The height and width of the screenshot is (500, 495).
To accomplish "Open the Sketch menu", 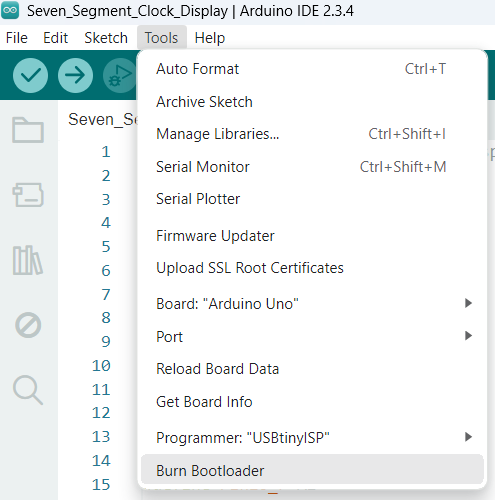I will [x=106, y=38].
